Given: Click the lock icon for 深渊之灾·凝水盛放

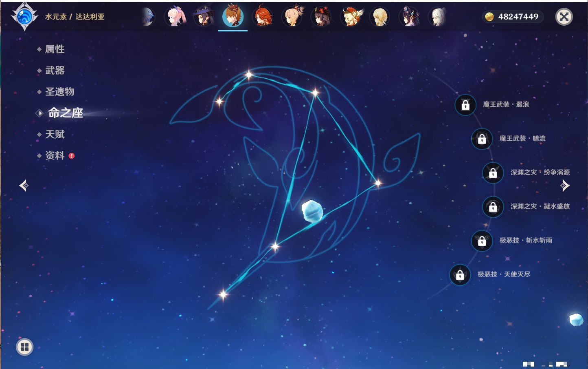Looking at the screenshot, I should pyautogui.click(x=493, y=207).
